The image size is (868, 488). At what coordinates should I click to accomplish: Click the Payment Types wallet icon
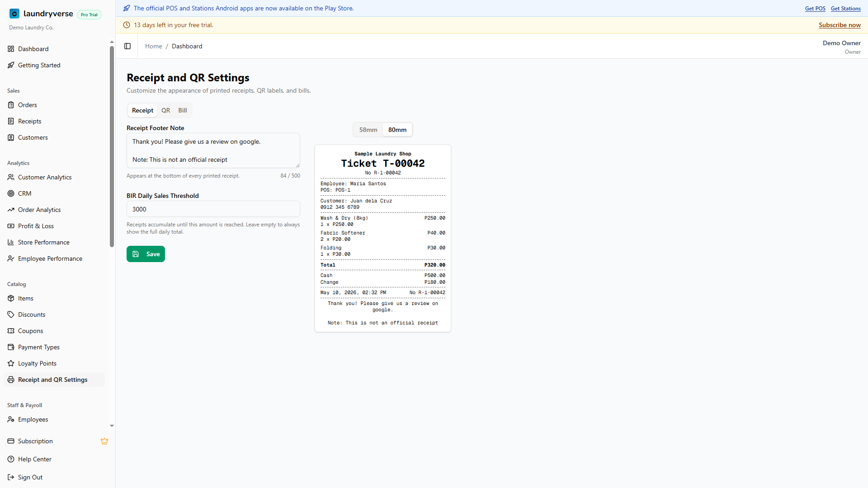pyautogui.click(x=11, y=347)
